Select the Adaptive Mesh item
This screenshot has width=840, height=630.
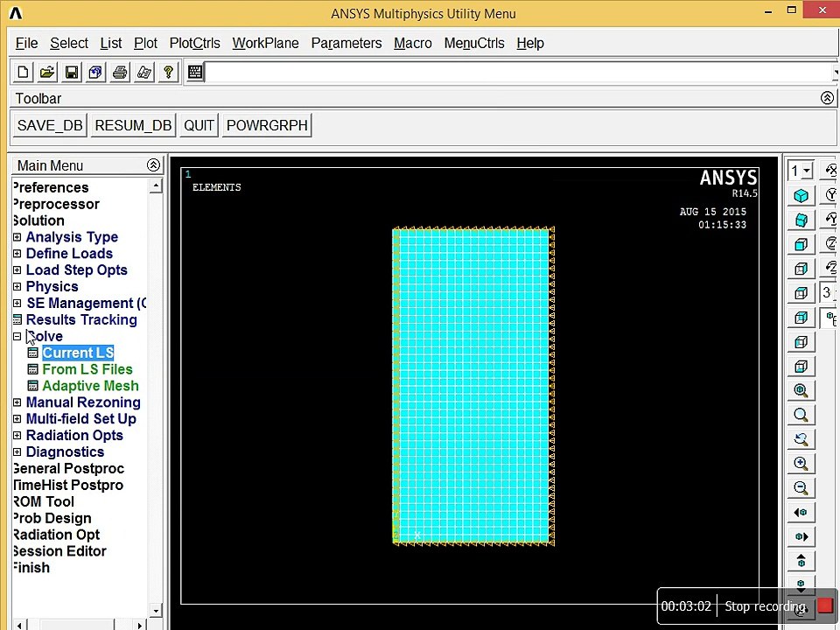pos(90,386)
